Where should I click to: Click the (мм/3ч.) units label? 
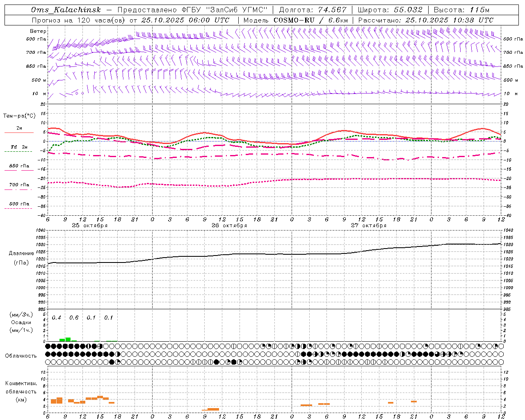(21, 315)
